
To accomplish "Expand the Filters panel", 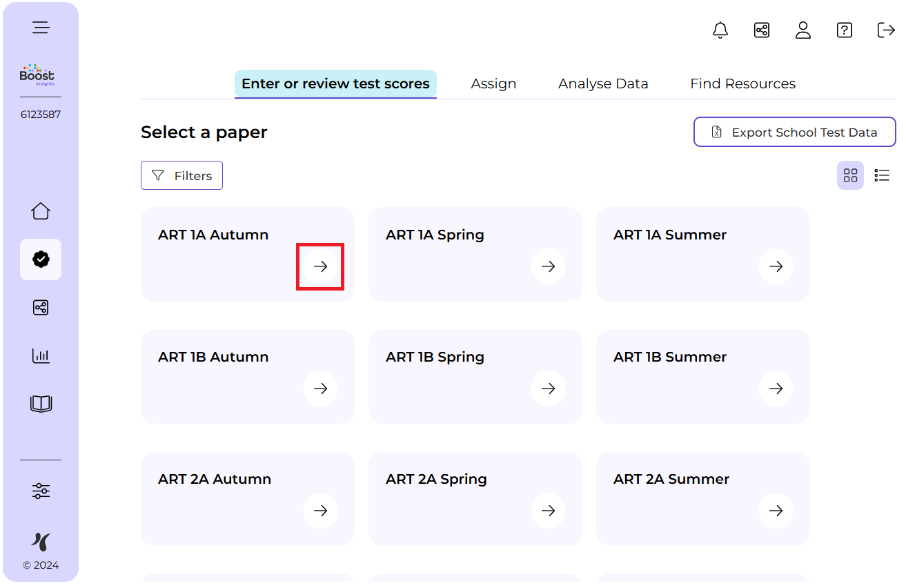I will (x=181, y=175).
